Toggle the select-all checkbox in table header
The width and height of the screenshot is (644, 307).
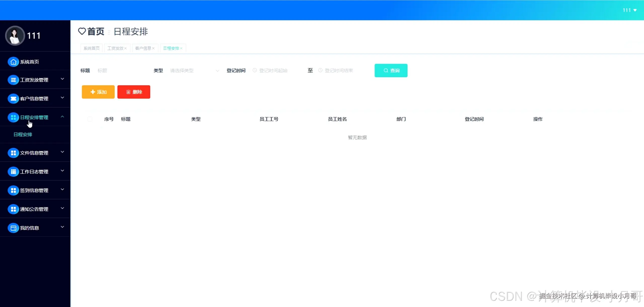tap(90, 119)
